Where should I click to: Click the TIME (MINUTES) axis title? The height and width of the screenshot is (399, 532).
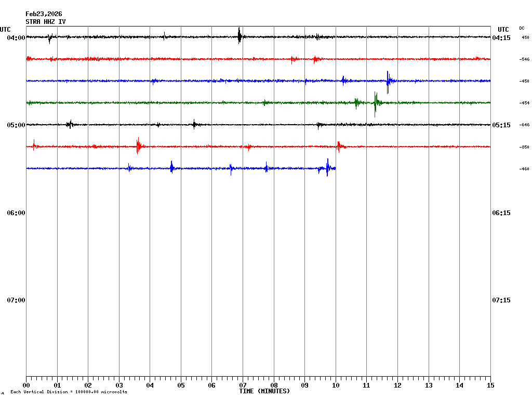click(264, 391)
